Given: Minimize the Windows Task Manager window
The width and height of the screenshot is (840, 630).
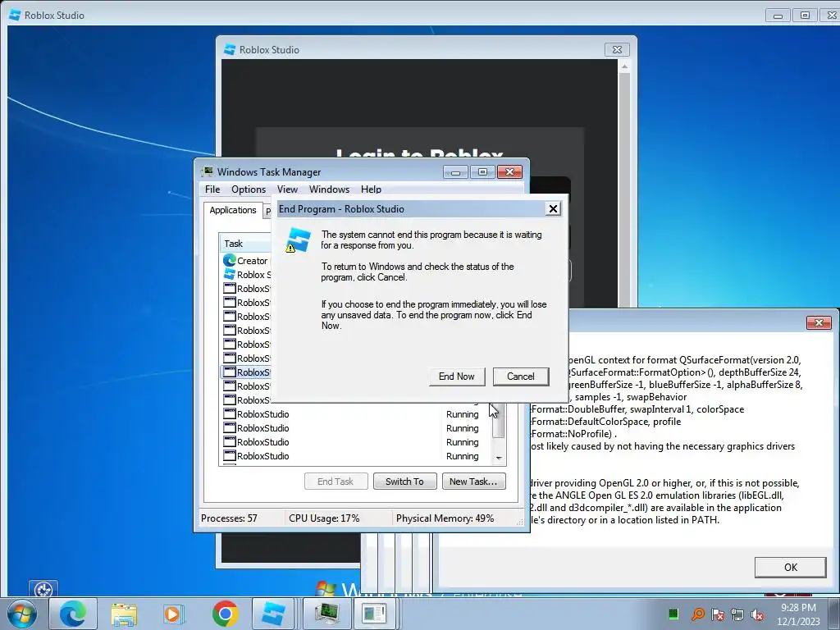Looking at the screenshot, I should [455, 172].
